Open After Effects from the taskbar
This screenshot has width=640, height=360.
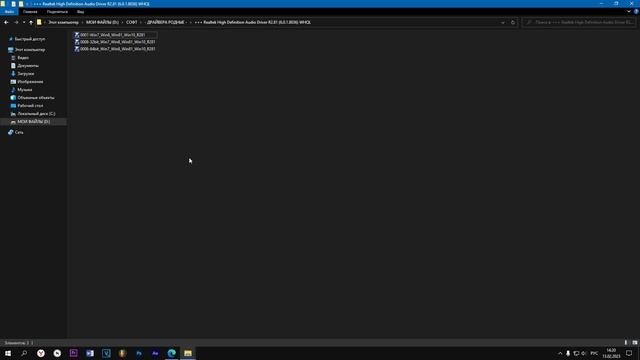155,353
